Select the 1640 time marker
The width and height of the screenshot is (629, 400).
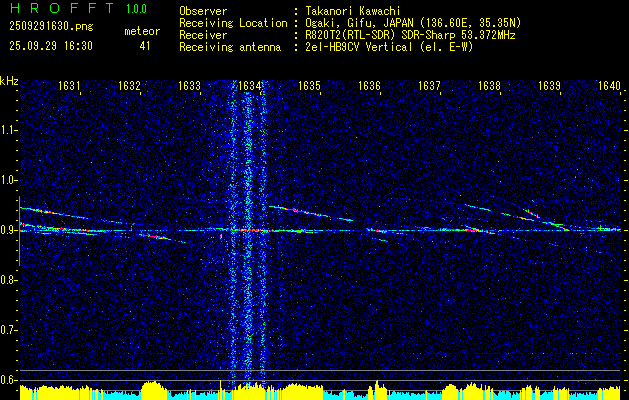(609, 86)
